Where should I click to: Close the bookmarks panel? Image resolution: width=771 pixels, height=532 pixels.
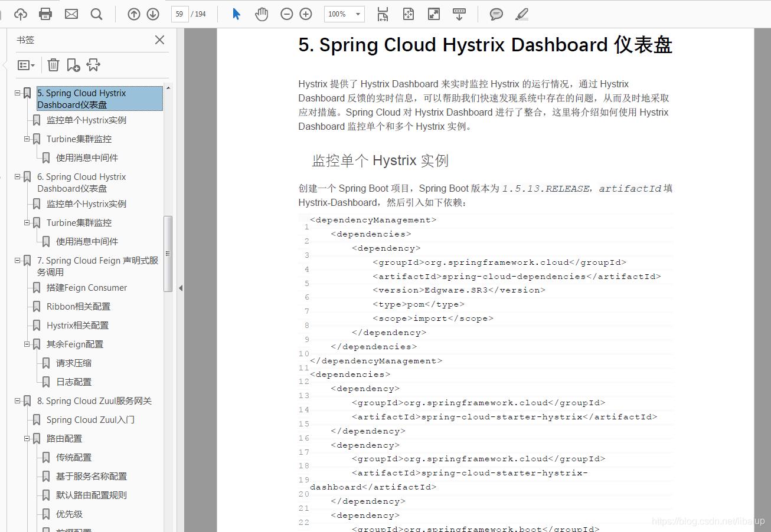coord(159,40)
